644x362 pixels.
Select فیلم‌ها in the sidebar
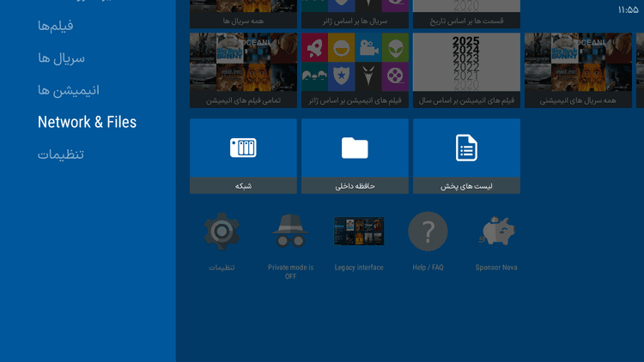[56, 26]
